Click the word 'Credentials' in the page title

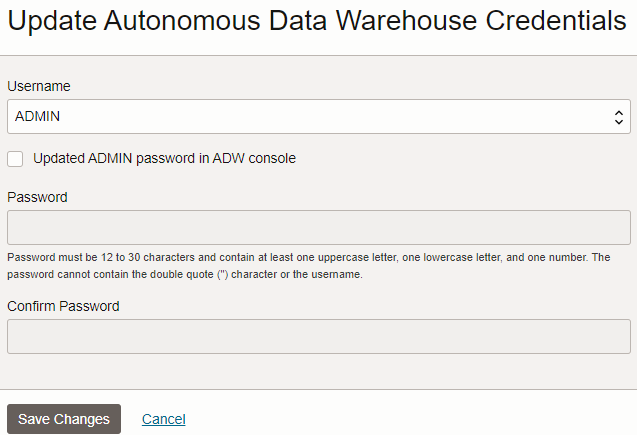[x=556, y=20]
